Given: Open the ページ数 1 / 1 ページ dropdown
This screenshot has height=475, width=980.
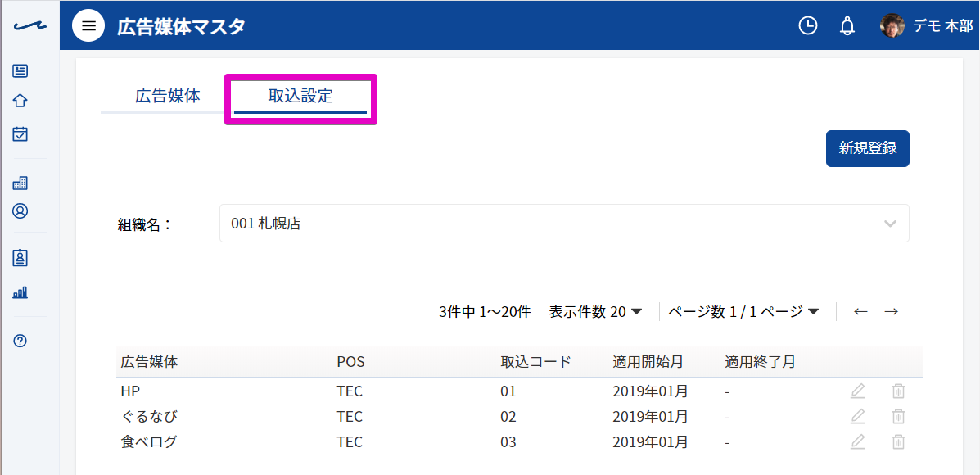Looking at the screenshot, I should 743,311.
